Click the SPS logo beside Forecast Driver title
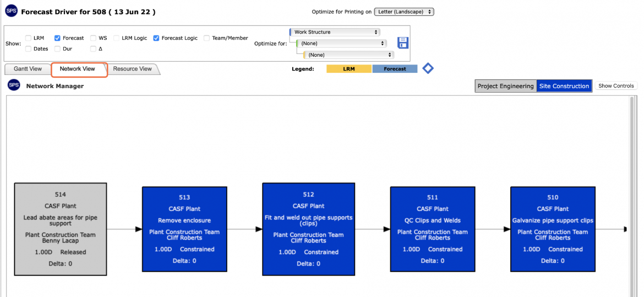This screenshot has width=644, height=297. 12,12
